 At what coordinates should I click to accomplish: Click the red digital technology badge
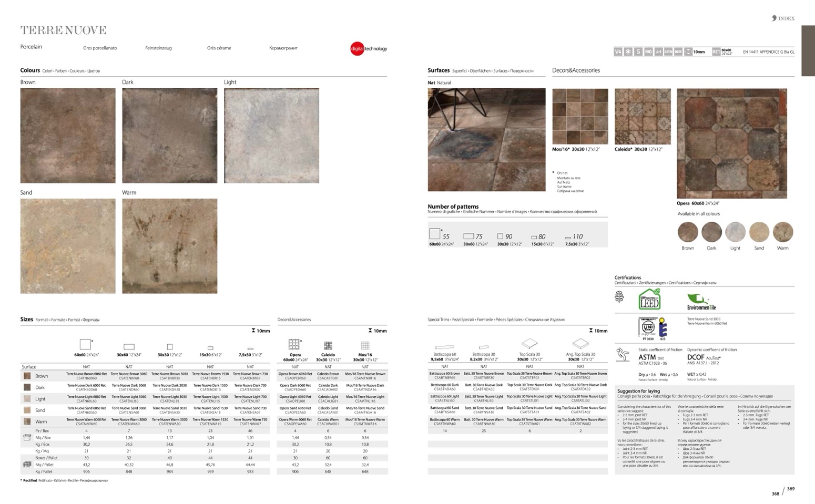pos(358,49)
